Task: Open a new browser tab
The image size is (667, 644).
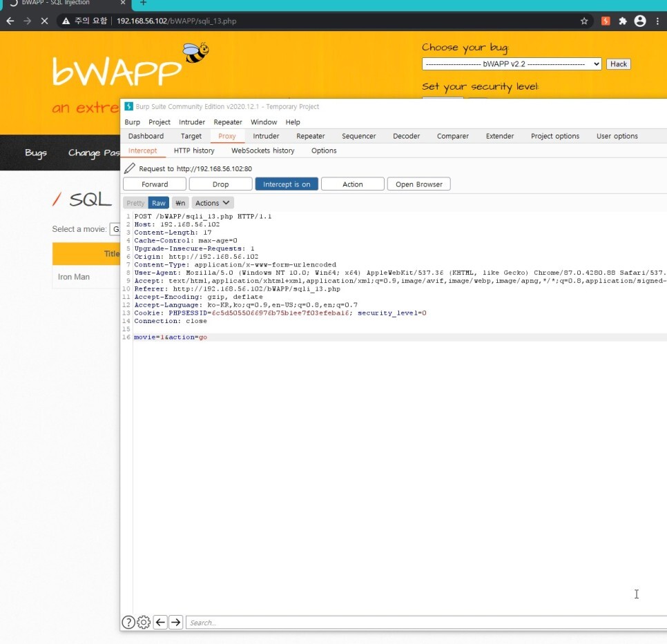Action: [144, 3]
